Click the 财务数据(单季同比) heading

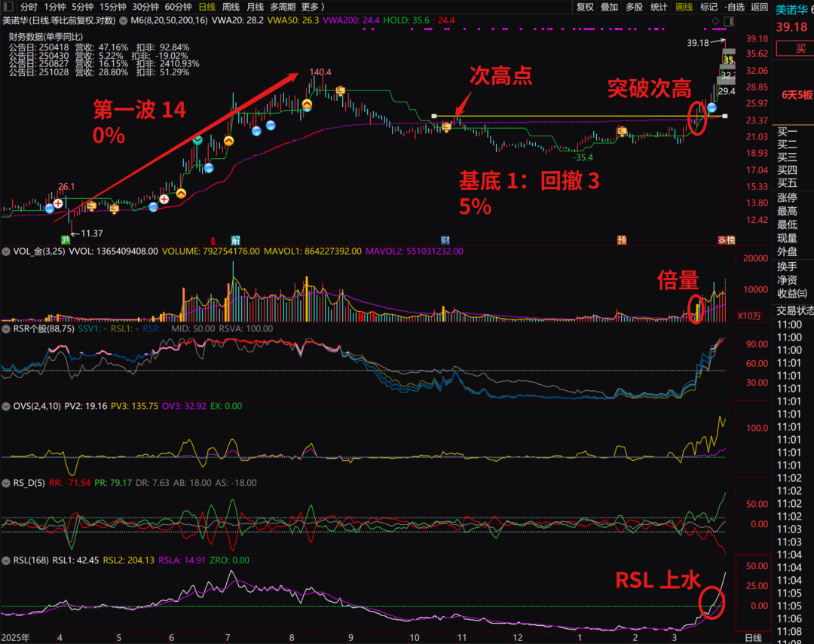[x=46, y=38]
